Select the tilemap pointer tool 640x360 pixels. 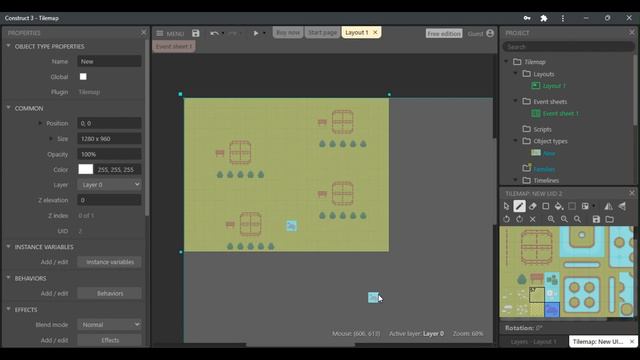pyautogui.click(x=507, y=206)
